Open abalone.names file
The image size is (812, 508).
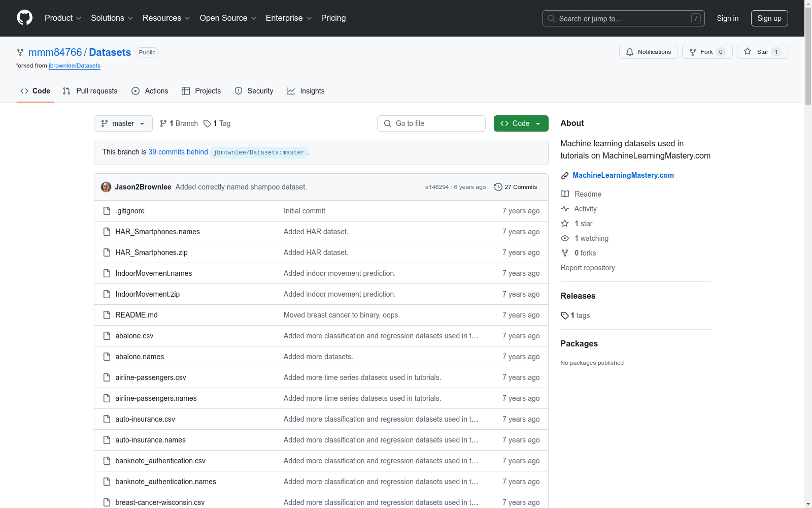point(140,357)
